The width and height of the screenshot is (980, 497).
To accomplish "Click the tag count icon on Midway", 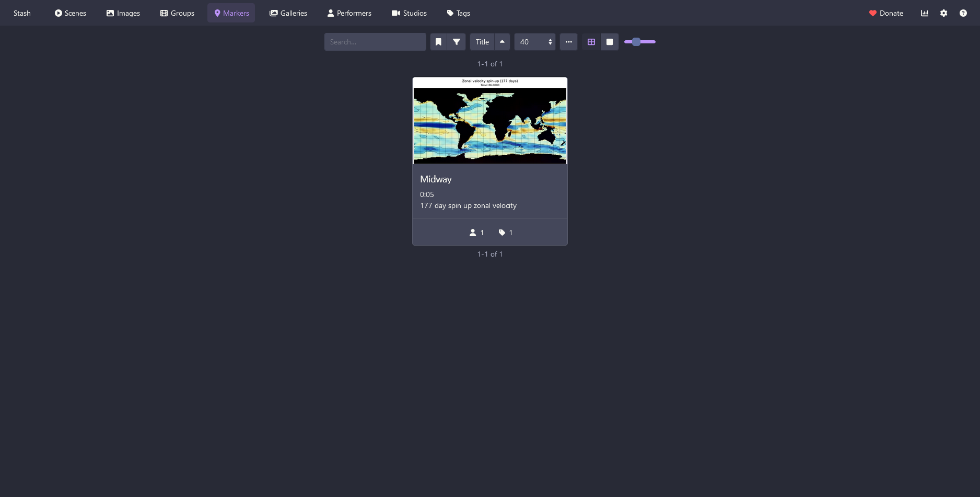I will (x=502, y=233).
